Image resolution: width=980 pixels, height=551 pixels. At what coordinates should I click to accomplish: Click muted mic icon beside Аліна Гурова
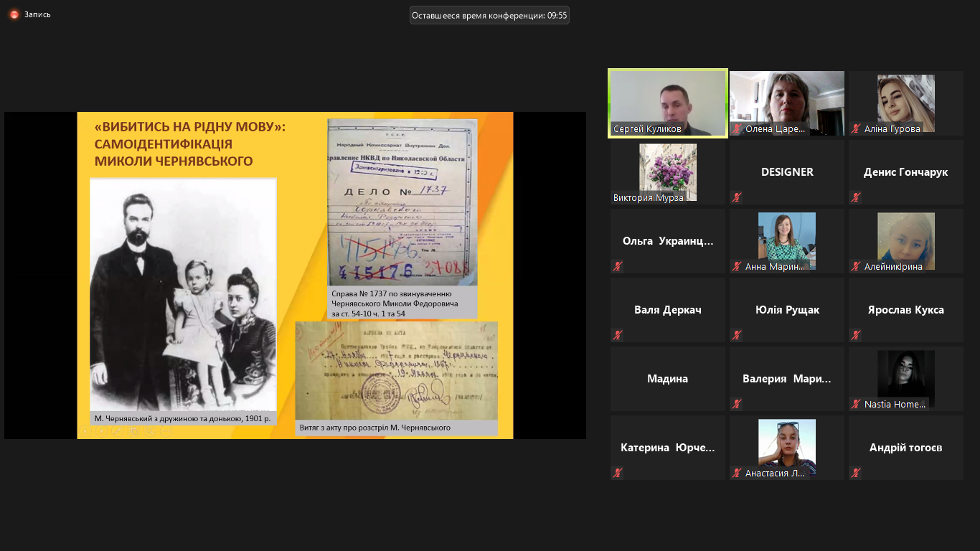[x=856, y=129]
